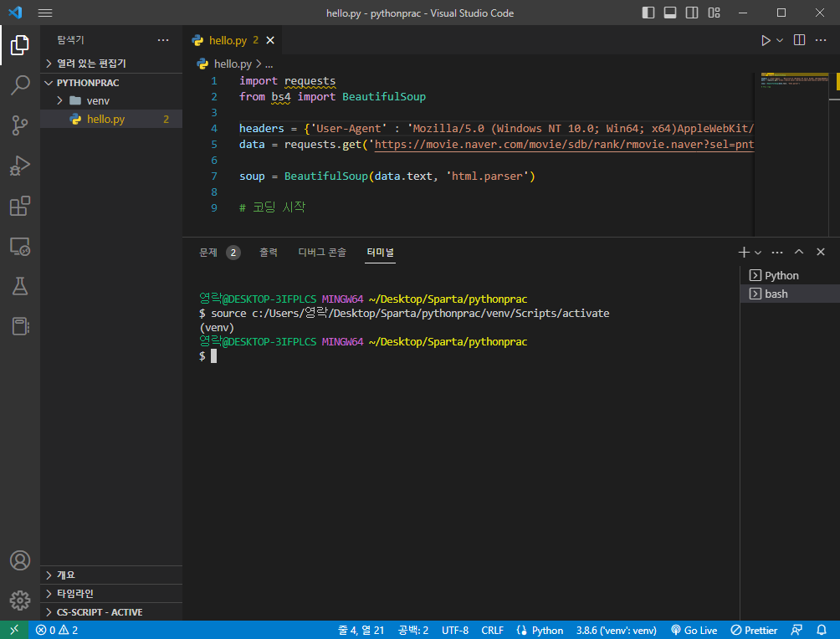Open Remote Explorer view
This screenshot has width=840, height=639.
[20, 247]
